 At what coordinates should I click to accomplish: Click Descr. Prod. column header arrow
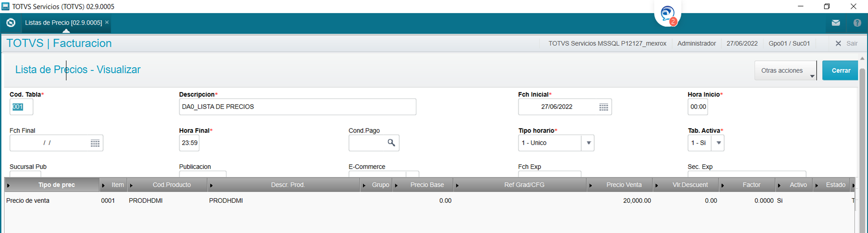[x=211, y=186]
